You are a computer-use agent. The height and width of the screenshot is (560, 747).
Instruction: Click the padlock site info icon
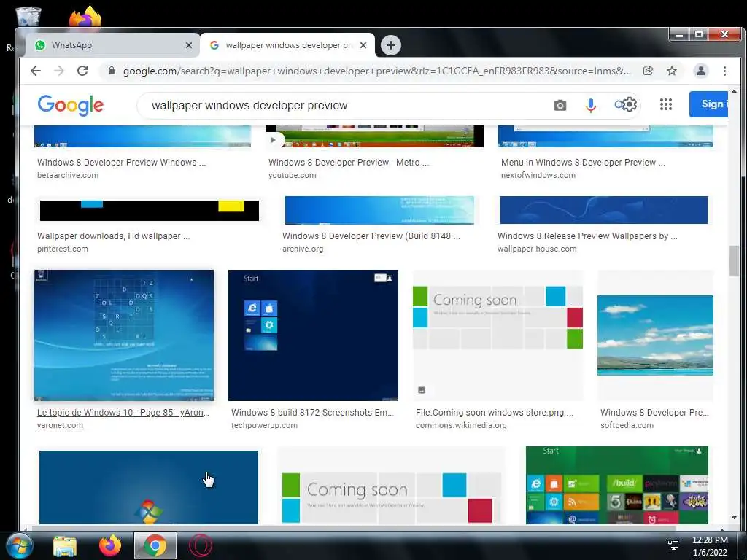[112, 71]
